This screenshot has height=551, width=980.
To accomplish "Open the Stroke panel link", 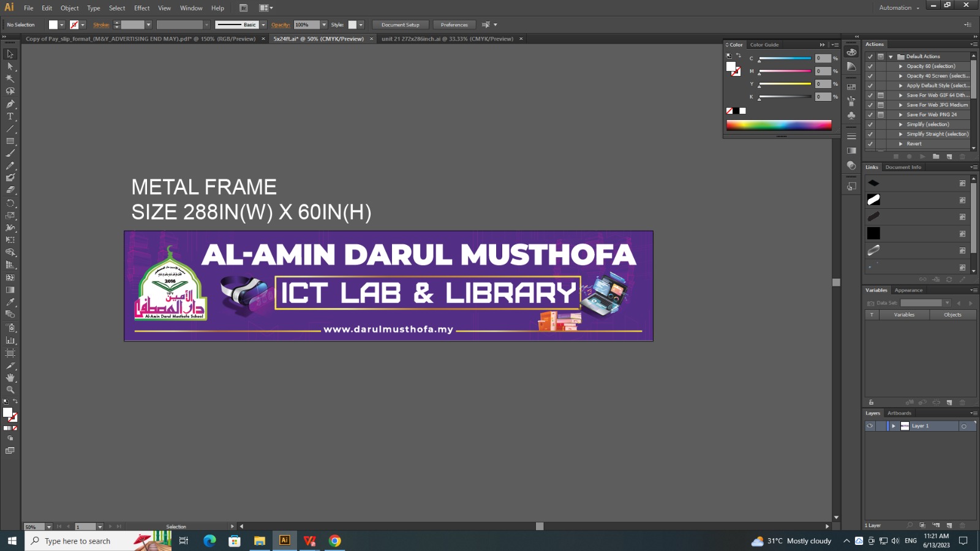I will point(101,25).
